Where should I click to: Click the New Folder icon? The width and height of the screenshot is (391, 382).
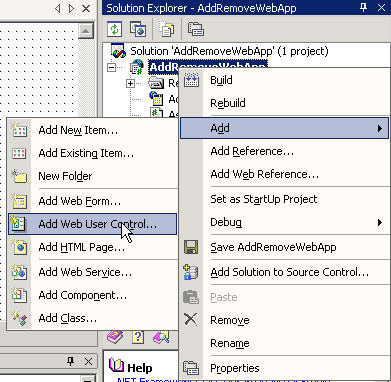tap(19, 176)
